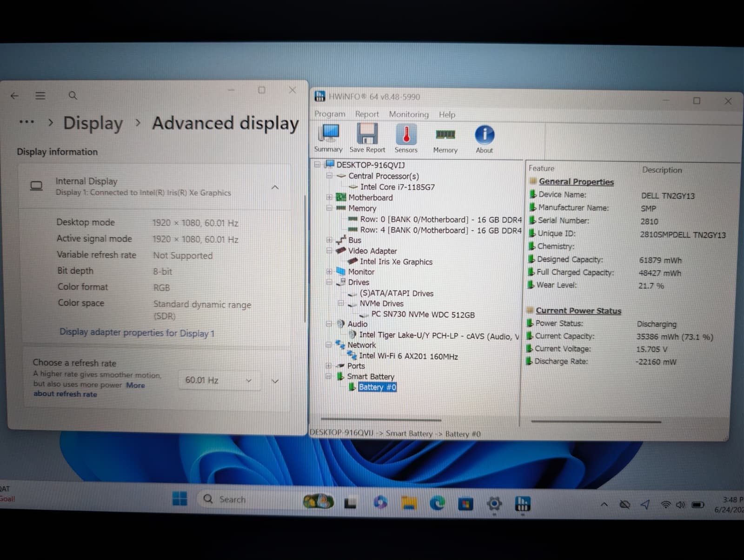This screenshot has height=560, width=744.
Task: Click the breadcrumb ellipsis in Settings
Action: pyautogui.click(x=27, y=122)
